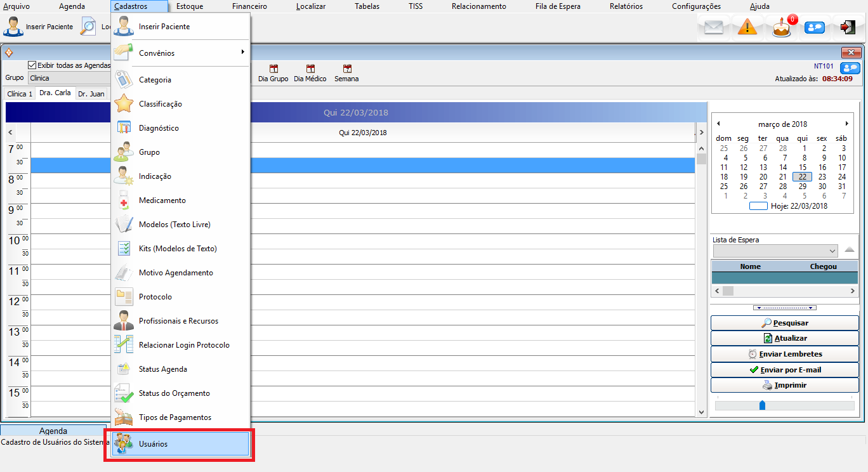
Task: Open the chat users icon in top toolbar
Action: (x=814, y=28)
